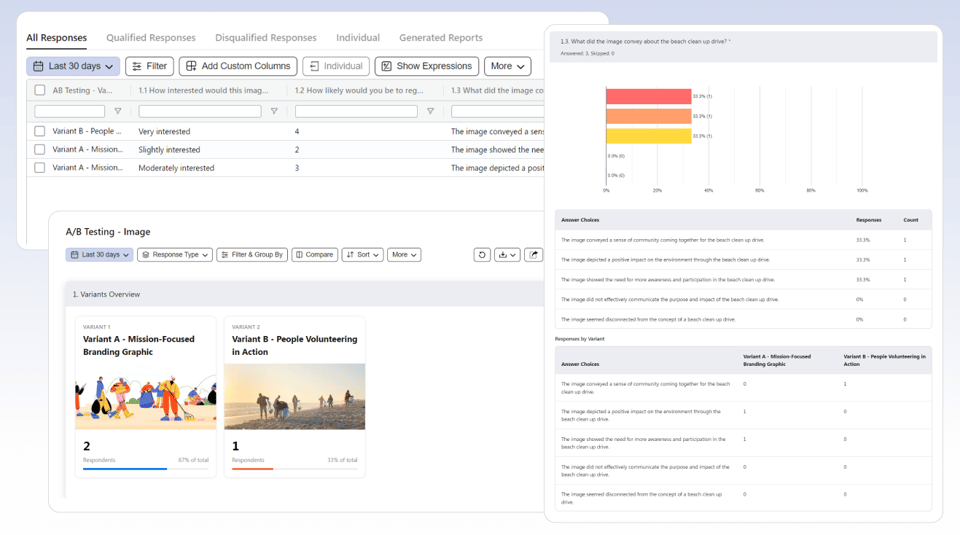The image size is (960, 535).
Task: Open the Generated Reports tab
Action: [x=441, y=38]
